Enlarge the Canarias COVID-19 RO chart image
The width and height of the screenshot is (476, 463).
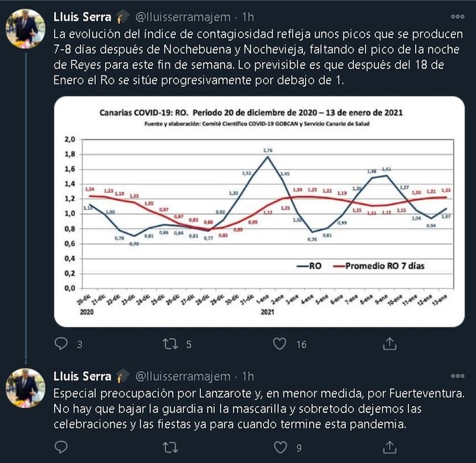click(258, 211)
